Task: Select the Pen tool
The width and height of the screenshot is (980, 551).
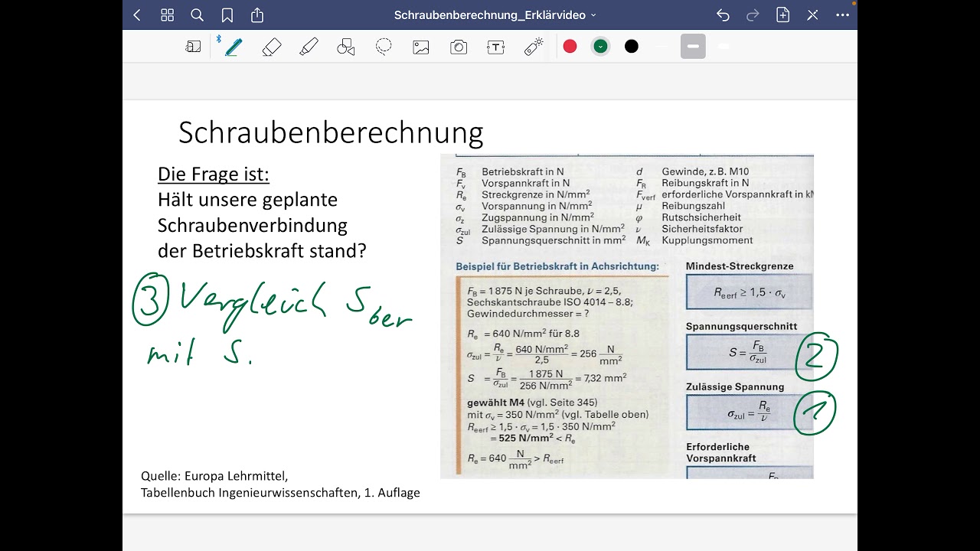Action: [x=234, y=47]
